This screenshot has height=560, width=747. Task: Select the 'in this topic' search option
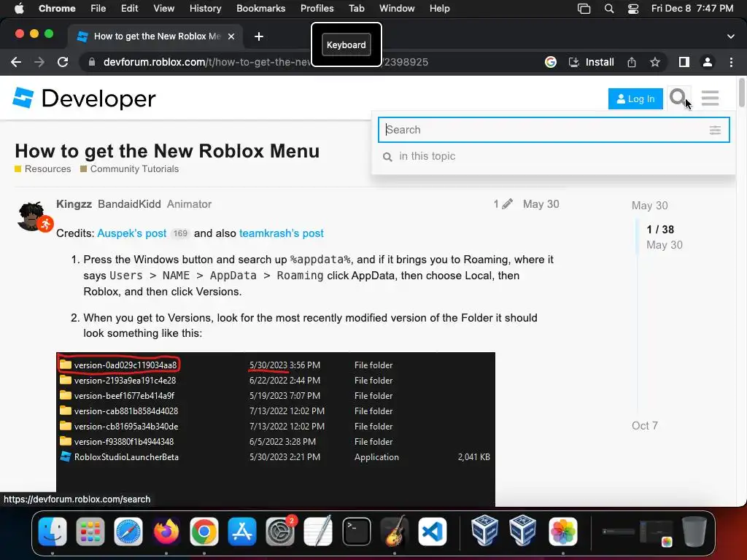point(554,156)
